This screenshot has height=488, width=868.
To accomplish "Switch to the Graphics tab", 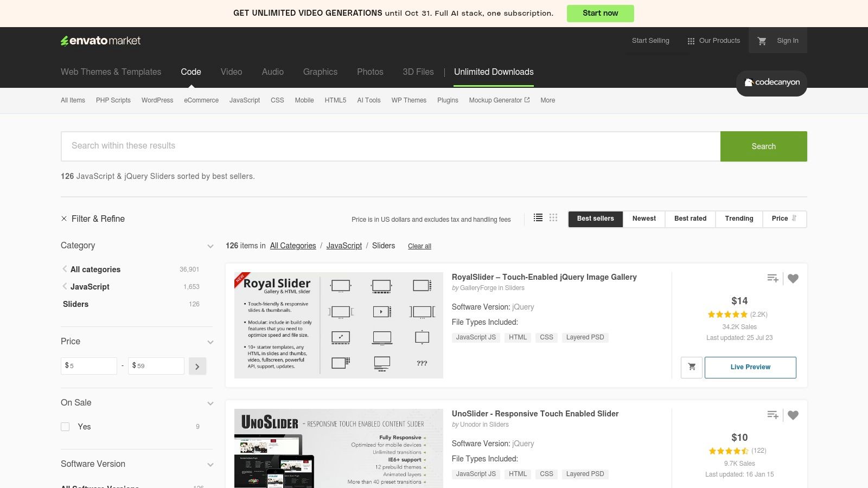I will 320,72.
